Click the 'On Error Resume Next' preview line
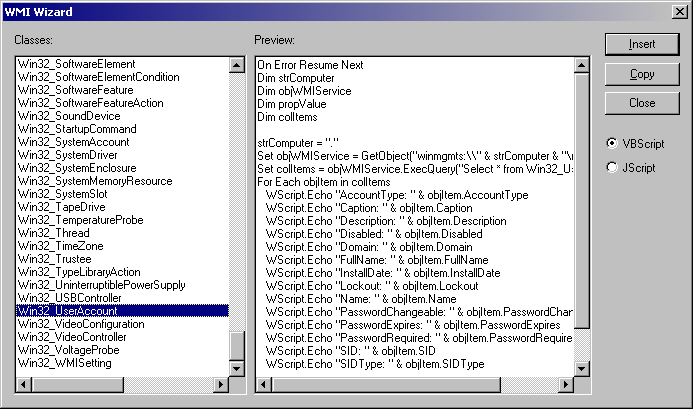This screenshot has width=693, height=409. click(310, 65)
